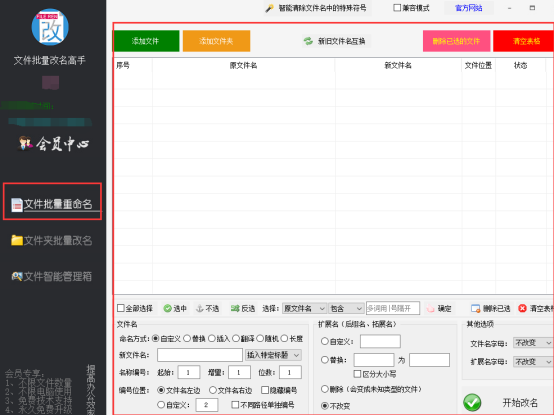Click the 位数 number field
Viewport: 554px width, 416px height.
(x=290, y=373)
